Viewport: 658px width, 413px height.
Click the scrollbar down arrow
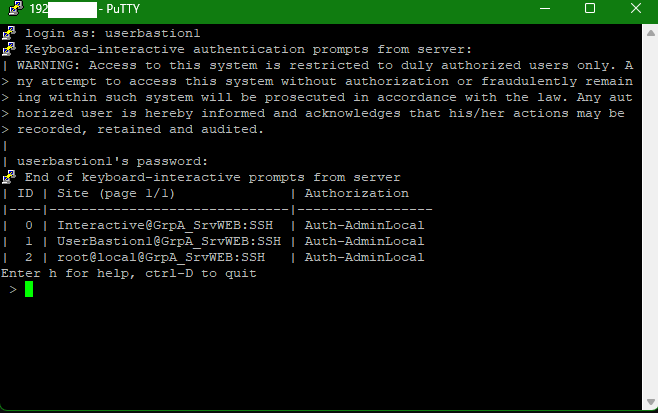click(x=647, y=403)
